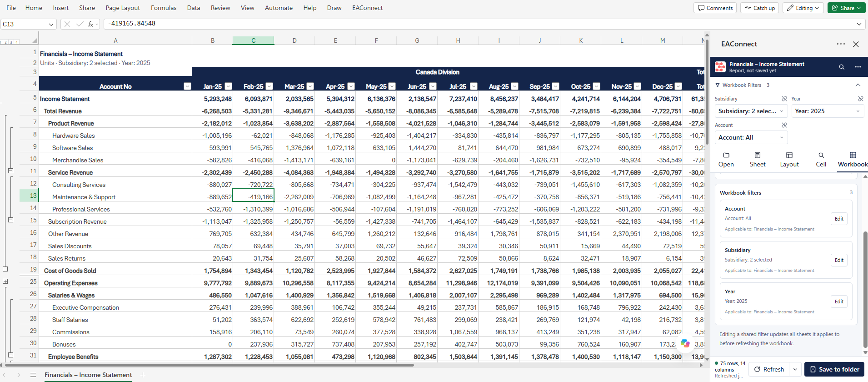Image resolution: width=868 pixels, height=382 pixels.
Task: Click the Share button
Action: (x=846, y=8)
